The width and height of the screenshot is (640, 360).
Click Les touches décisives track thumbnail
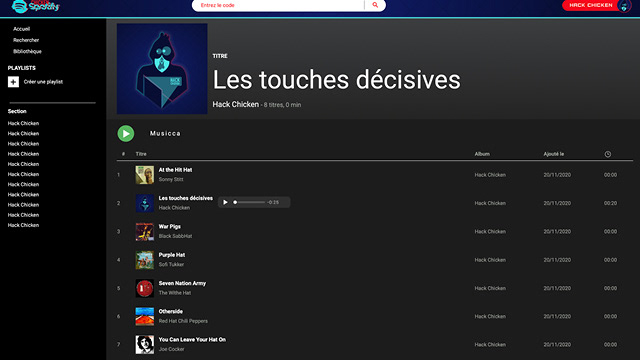[144, 203]
